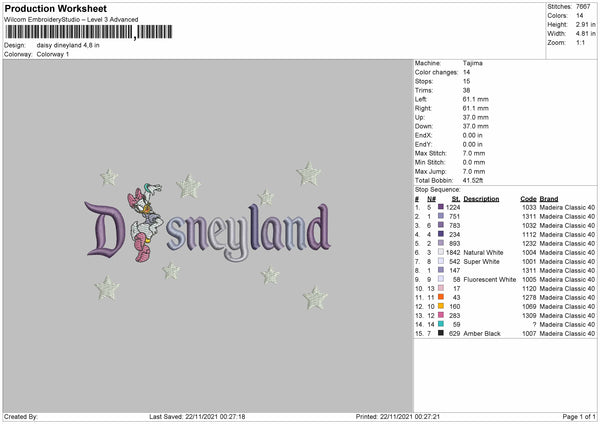
Task: Click the purple swatch for code 1033
Action: pyautogui.click(x=441, y=207)
